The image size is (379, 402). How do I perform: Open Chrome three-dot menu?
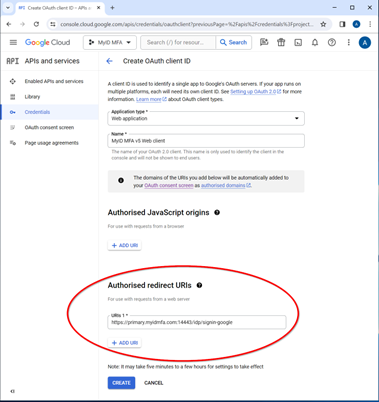coord(370,24)
